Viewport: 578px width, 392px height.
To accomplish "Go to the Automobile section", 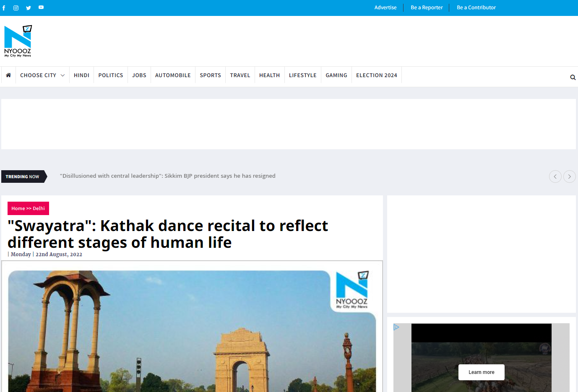I will [173, 75].
